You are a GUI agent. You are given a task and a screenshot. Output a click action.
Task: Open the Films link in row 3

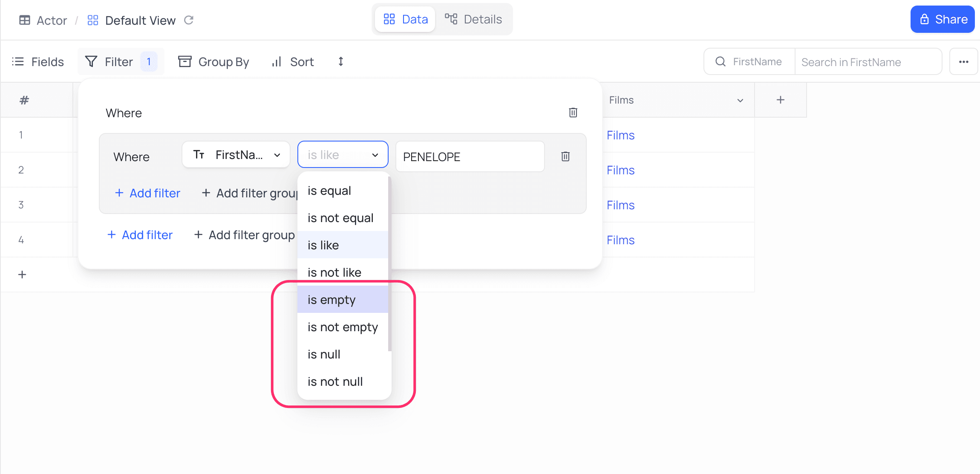tap(620, 205)
